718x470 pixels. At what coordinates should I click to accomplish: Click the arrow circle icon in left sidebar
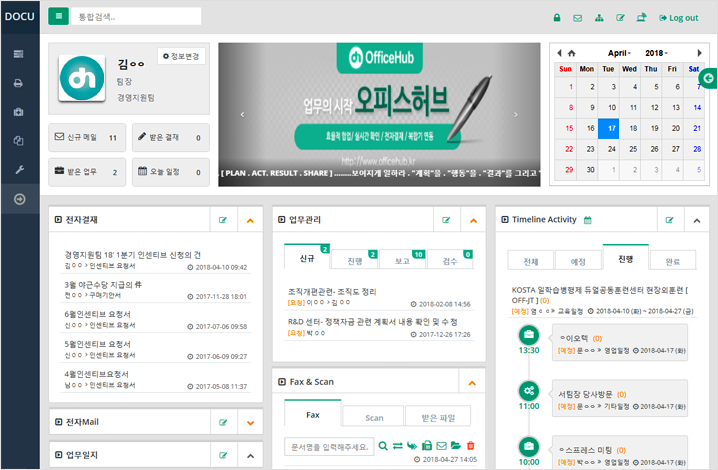tap(20, 199)
